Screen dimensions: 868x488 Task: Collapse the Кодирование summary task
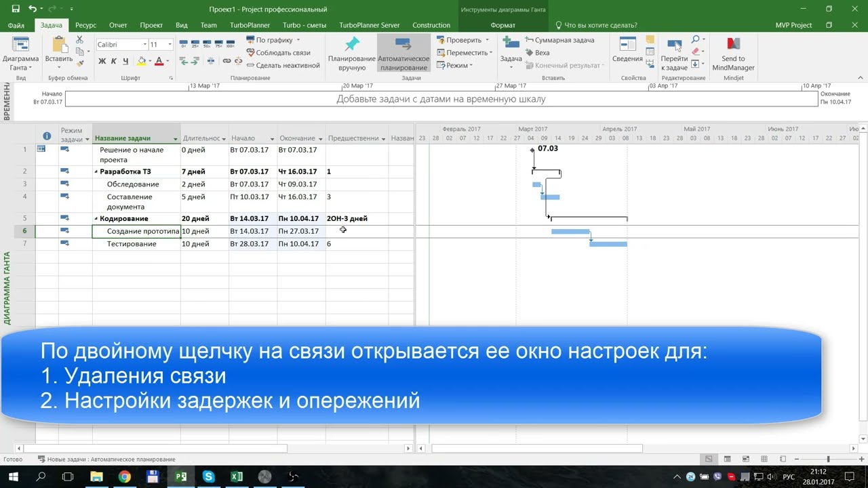pos(96,219)
